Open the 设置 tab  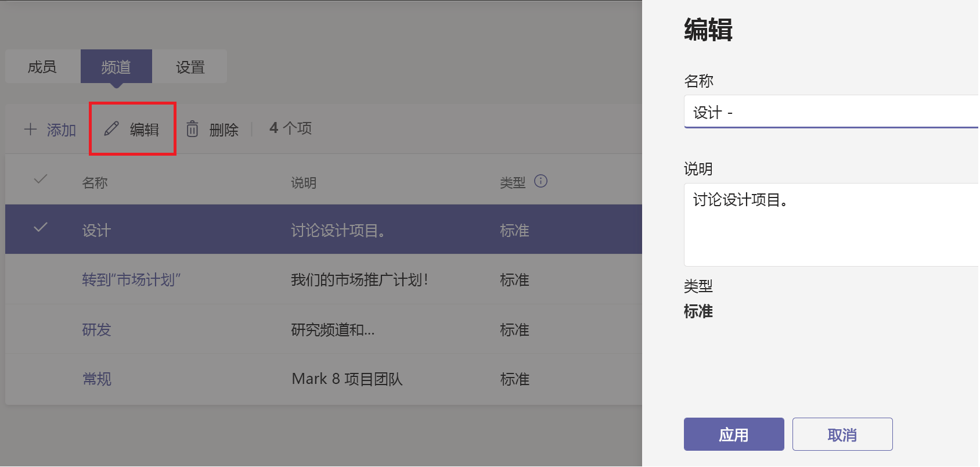[190, 67]
